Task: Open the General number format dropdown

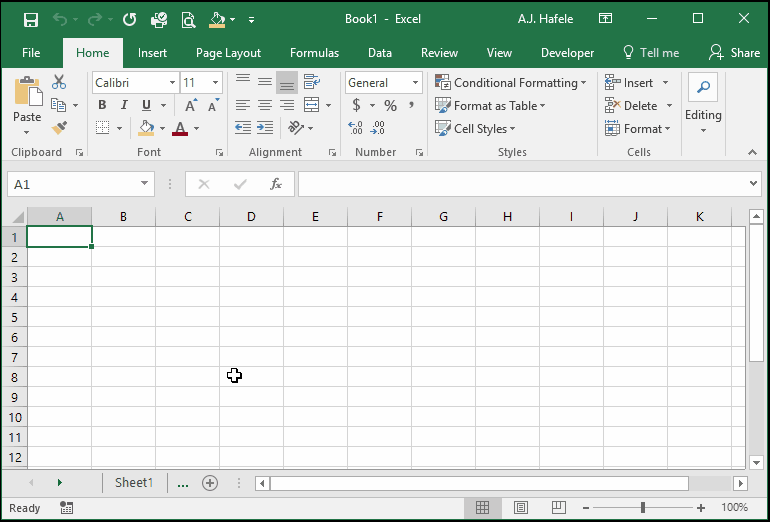Action: 415,82
